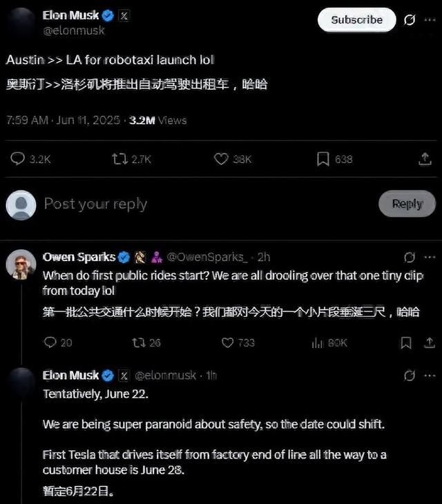Image resolution: width=442 pixels, height=504 pixels.
Task: View analytics for Owen Sparks reply 80K
Action: pos(318,342)
